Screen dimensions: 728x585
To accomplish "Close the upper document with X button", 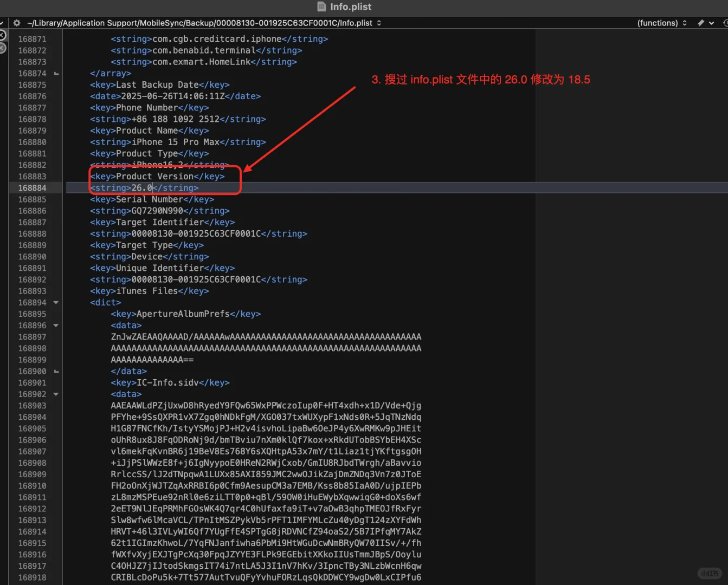I will point(3,36).
